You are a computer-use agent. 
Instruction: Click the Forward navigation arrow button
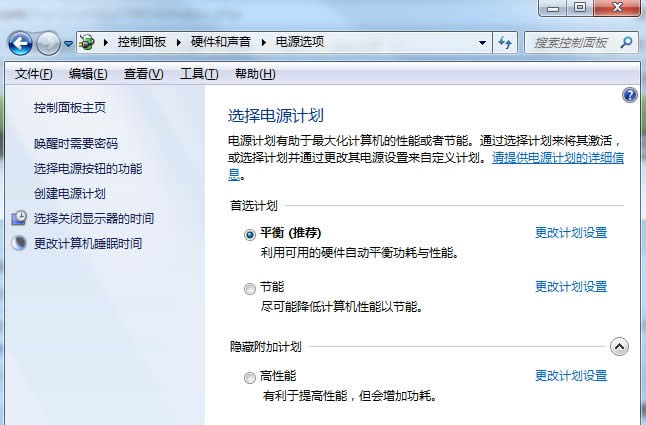coord(48,43)
